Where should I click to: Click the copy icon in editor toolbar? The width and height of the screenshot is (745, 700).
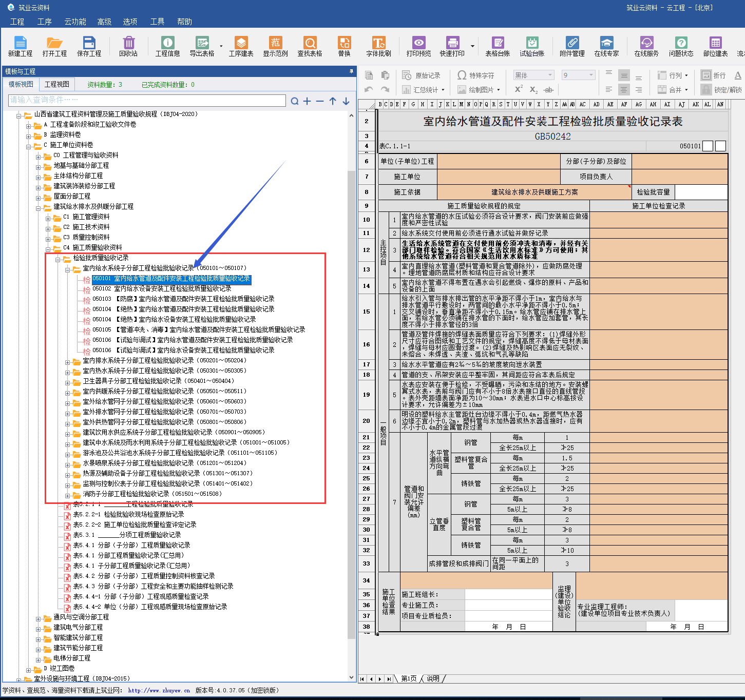click(x=369, y=75)
